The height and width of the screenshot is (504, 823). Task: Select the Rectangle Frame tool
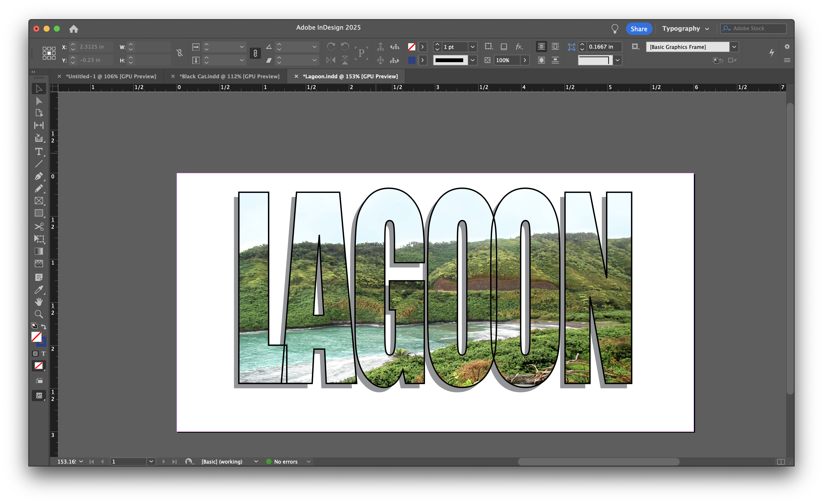pyautogui.click(x=39, y=201)
